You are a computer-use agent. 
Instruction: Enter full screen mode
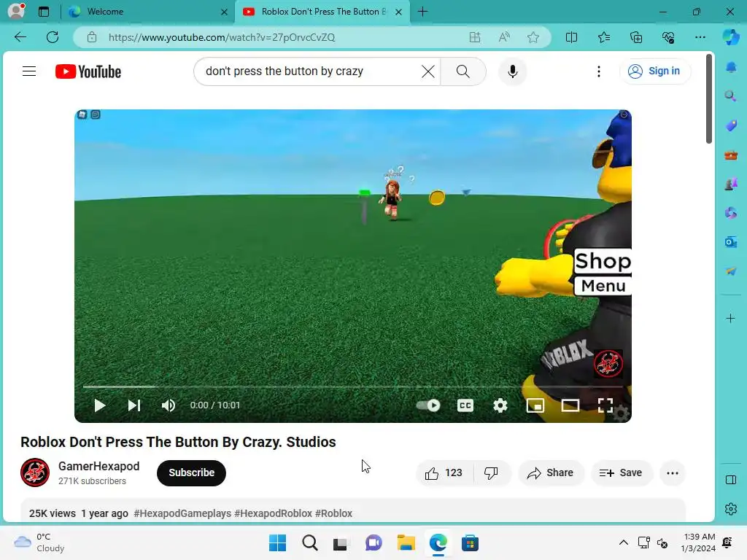[605, 405]
